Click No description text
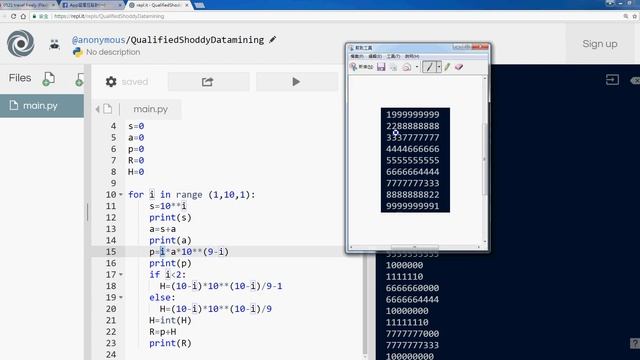 [113, 52]
